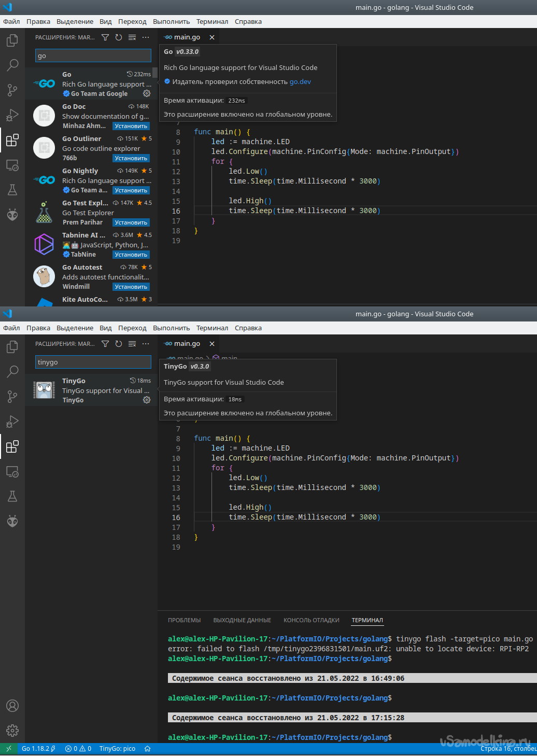This screenshot has width=537, height=756.
Task: Clear extension search results in the upper window
Action: [x=132, y=37]
